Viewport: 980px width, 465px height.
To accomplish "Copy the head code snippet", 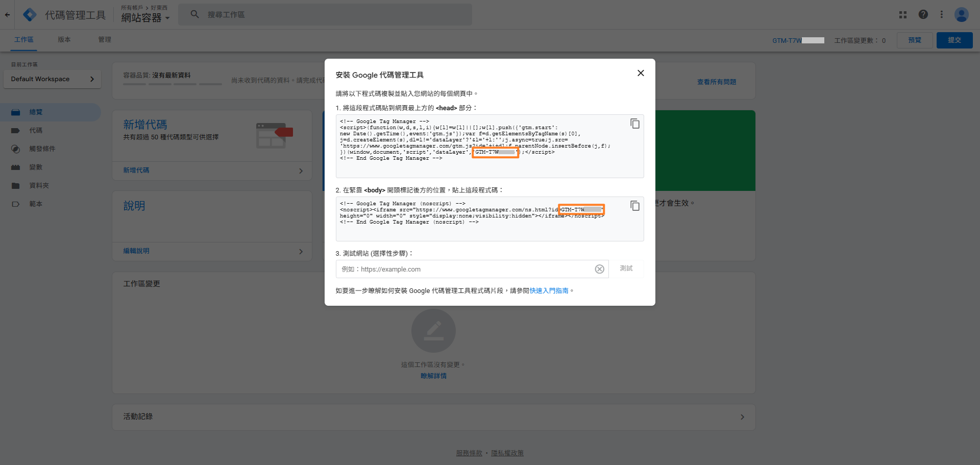I will click(x=635, y=124).
